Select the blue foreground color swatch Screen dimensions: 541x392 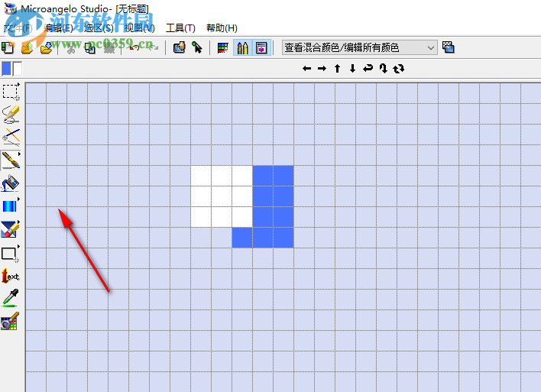7,69
